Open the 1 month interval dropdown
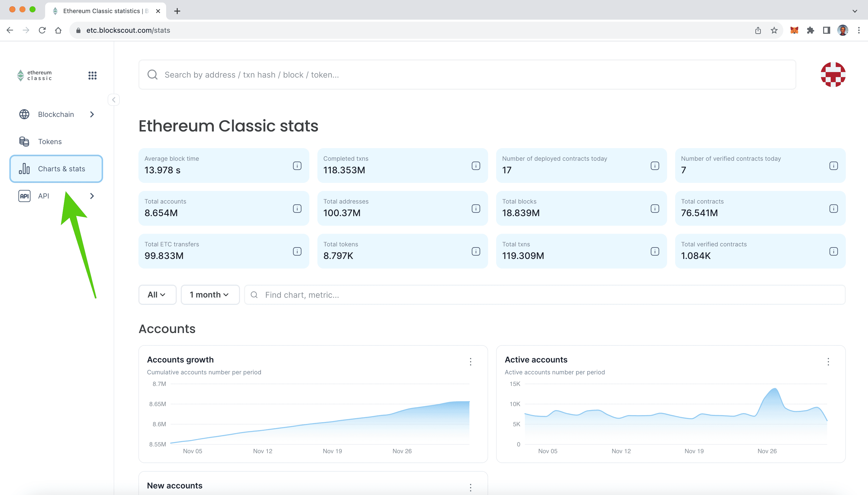Screen dimensions: 868x495 pos(210,294)
